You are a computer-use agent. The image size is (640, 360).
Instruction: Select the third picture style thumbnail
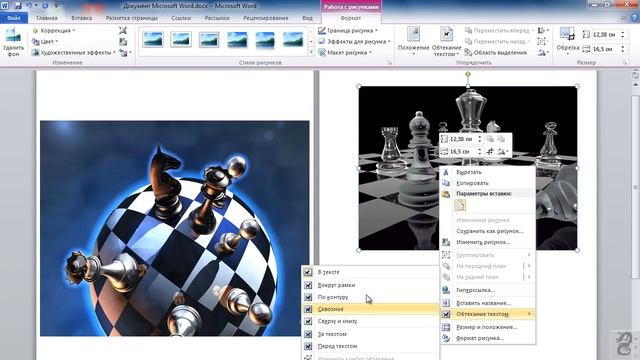pyautogui.click(x=209, y=40)
